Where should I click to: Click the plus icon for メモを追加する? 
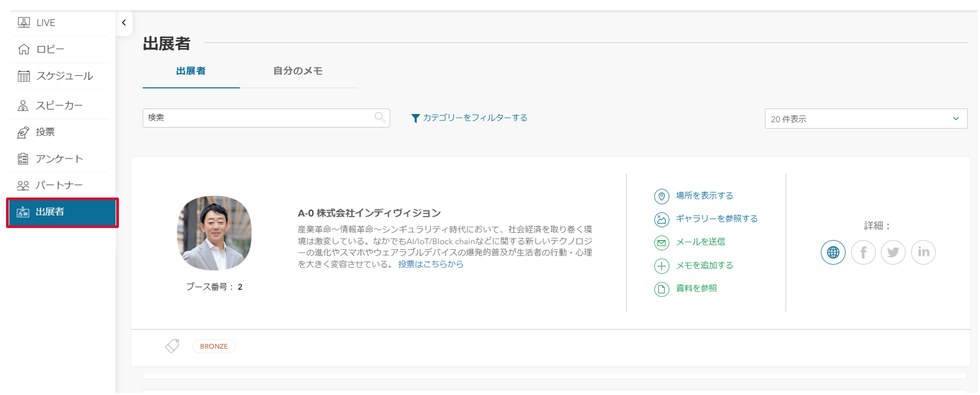coord(661,266)
